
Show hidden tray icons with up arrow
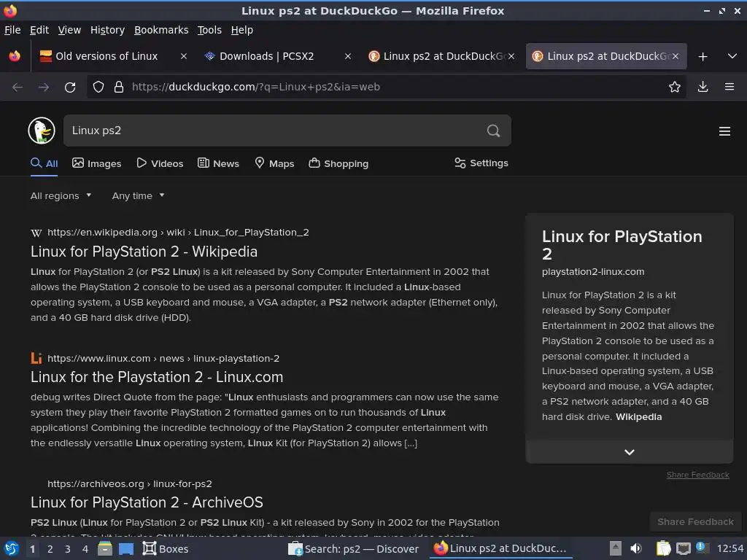click(616, 548)
